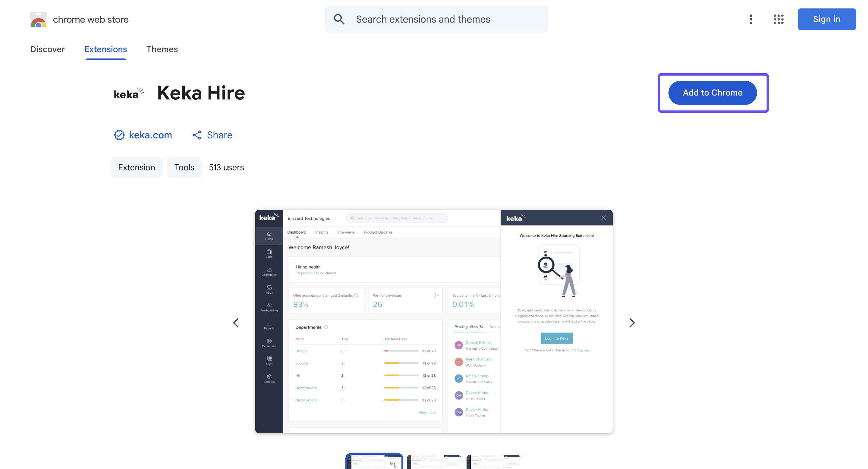Click the Chrome Web Store logo icon

38,20
